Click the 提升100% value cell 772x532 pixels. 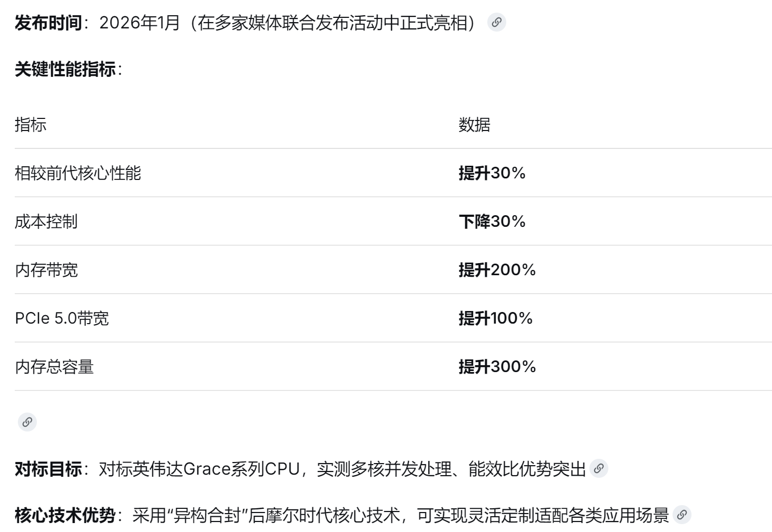(495, 318)
